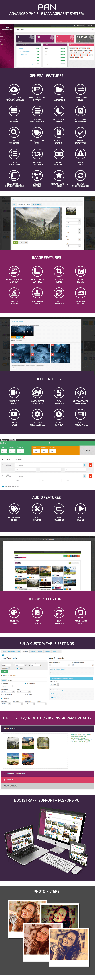The image size is (95, 980).
Task: Click the Advanced File Search magnifier icon
Action: (14, 132)
